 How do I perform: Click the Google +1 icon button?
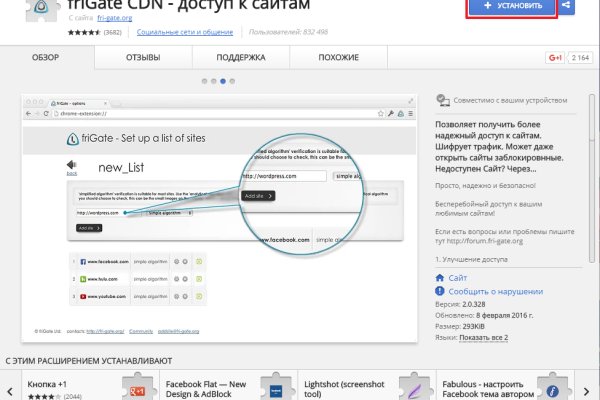coord(552,59)
